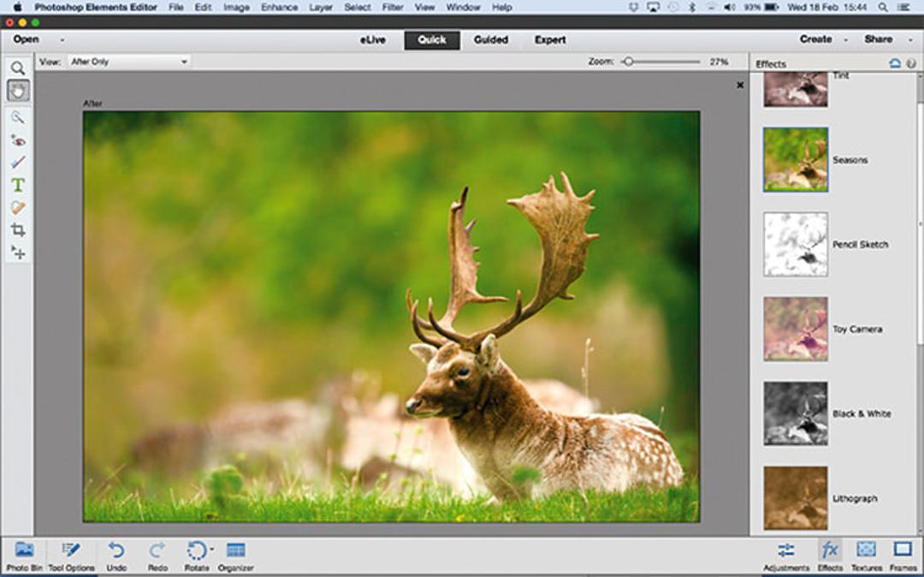Choose the Red Eye Removal tool

click(18, 140)
